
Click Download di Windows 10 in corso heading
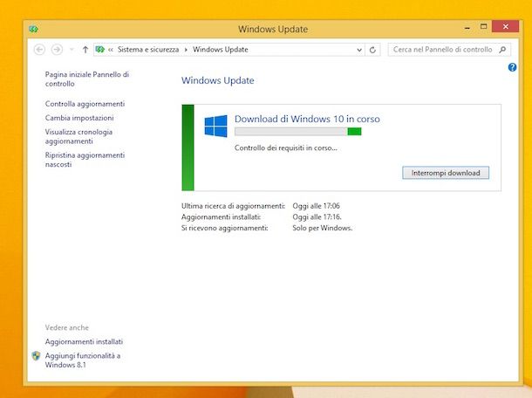point(307,119)
